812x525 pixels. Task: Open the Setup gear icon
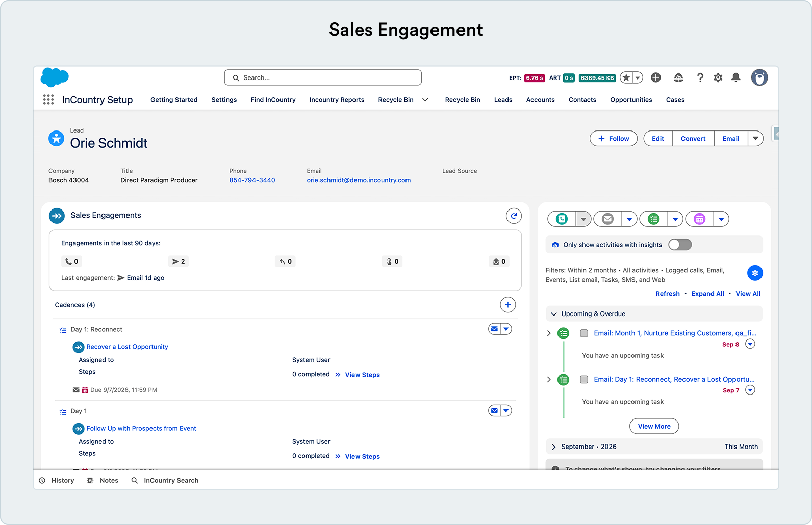coord(718,77)
